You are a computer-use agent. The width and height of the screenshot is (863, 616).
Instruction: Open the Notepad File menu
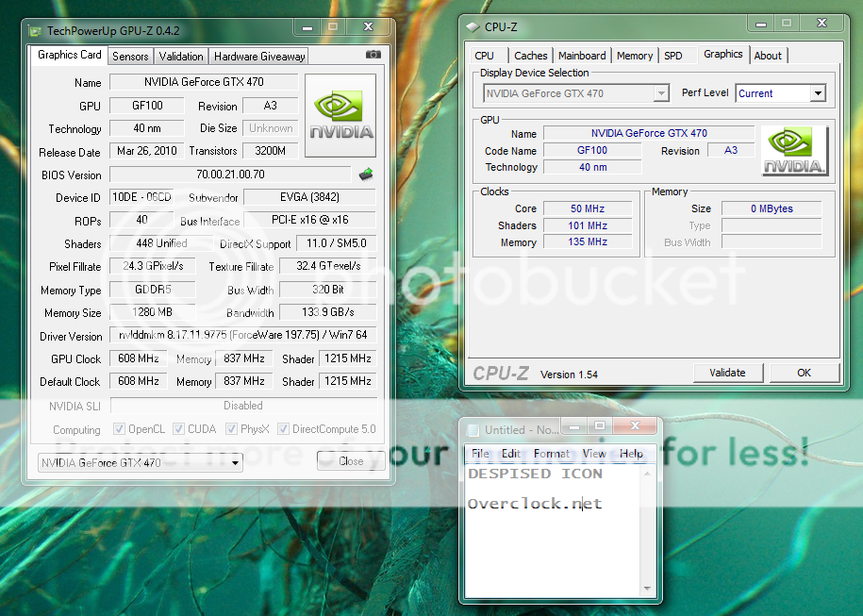pos(480,453)
